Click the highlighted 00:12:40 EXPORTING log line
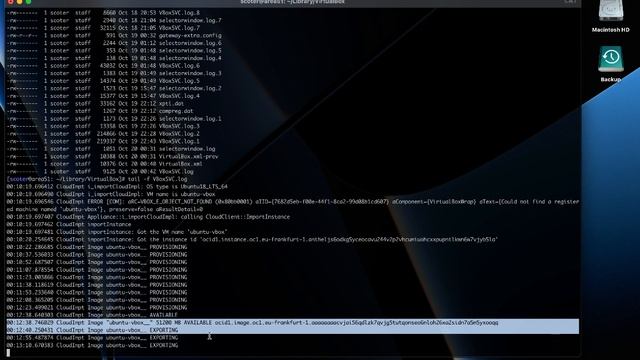This screenshot has width=640, height=360. coord(292,330)
